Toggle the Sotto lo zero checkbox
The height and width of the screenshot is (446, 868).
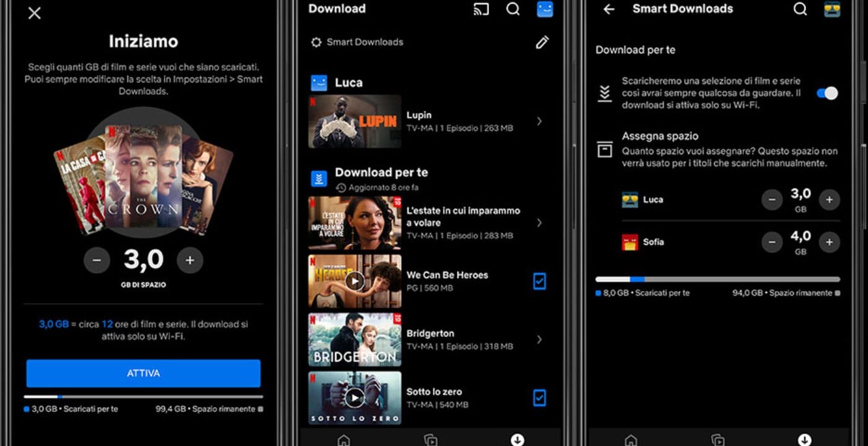539,398
